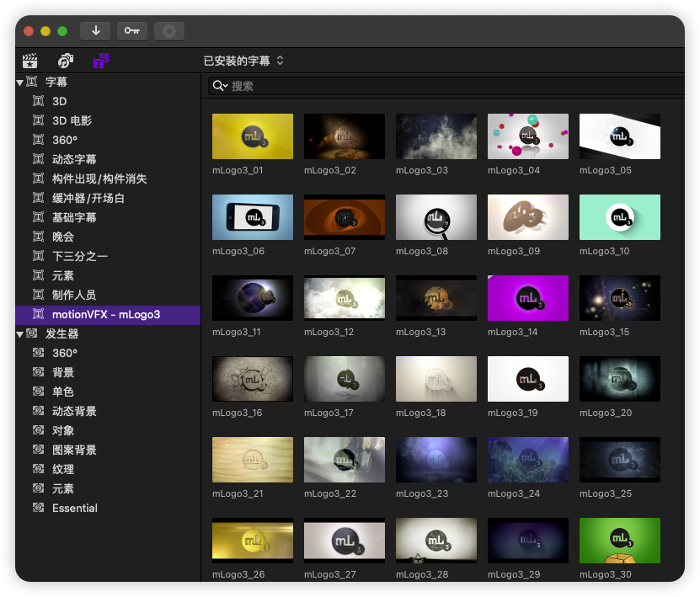Screen dimensions: 700x597
Task: Select the mLogo3_21 sand thumbnail
Action: (253, 460)
